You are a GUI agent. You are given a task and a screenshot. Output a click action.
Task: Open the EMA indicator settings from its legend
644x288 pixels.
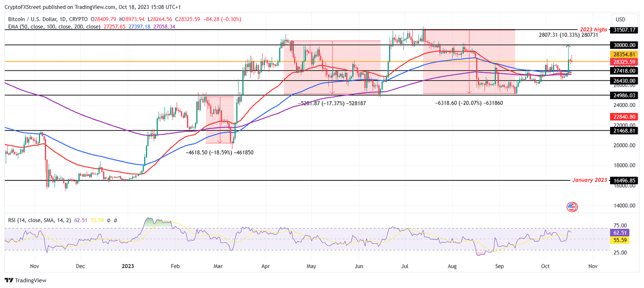pyautogui.click(x=54, y=26)
